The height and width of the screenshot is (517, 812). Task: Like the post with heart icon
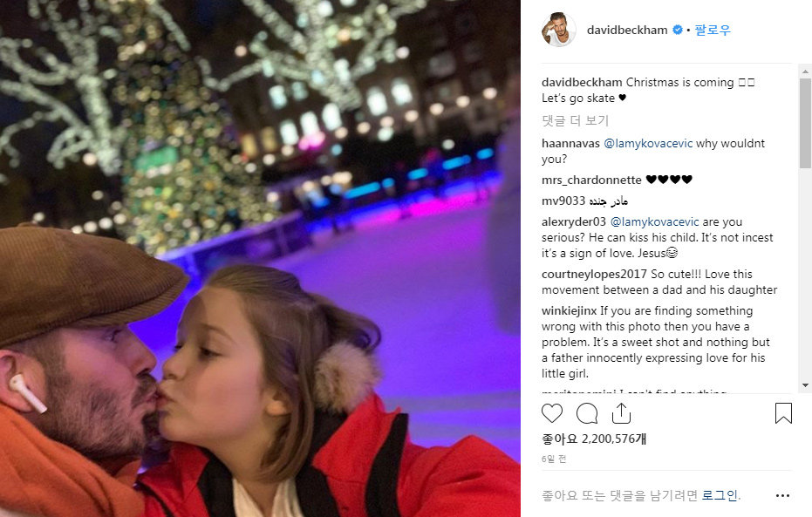(x=552, y=413)
